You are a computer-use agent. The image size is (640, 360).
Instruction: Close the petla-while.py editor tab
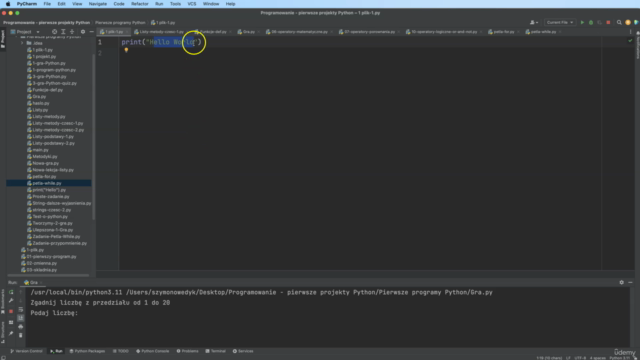[x=560, y=31]
